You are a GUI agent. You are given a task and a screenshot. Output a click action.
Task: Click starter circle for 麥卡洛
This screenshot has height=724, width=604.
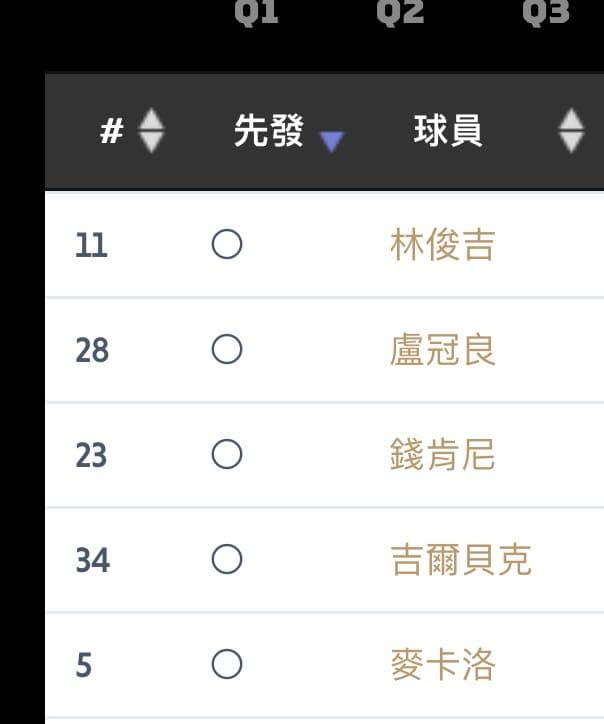[x=227, y=664]
